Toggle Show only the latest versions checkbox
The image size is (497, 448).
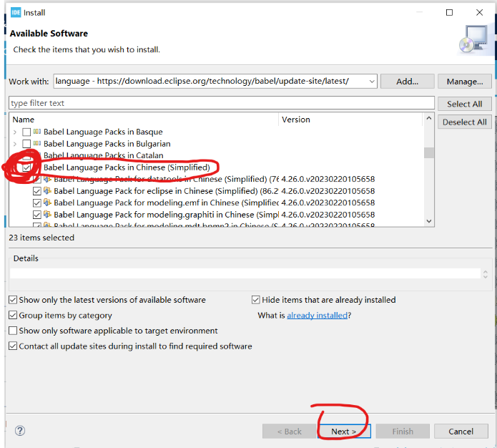click(x=13, y=300)
